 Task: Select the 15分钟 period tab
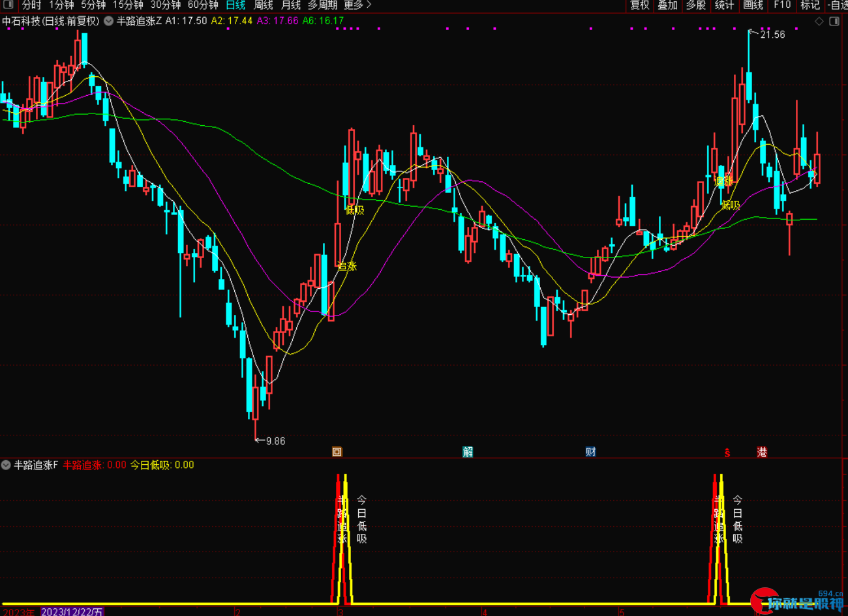pyautogui.click(x=128, y=5)
